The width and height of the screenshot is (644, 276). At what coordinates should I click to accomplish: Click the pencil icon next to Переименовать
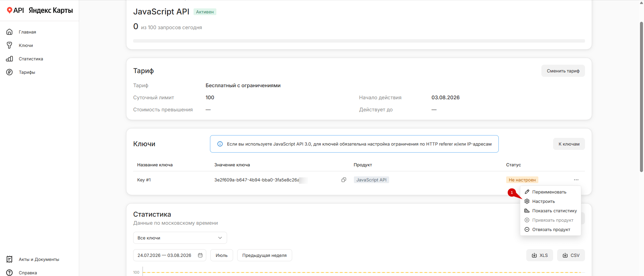[x=527, y=192]
